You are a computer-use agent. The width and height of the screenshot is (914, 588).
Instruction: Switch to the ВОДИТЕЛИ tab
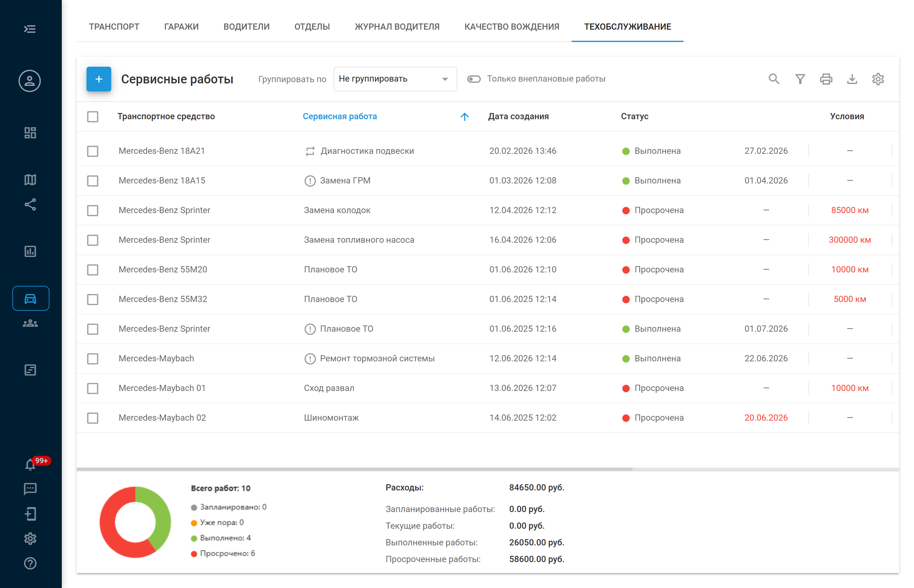[246, 27]
